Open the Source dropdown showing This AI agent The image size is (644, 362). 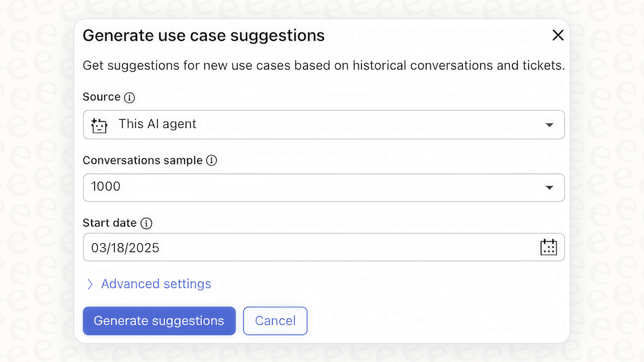pyautogui.click(x=324, y=124)
